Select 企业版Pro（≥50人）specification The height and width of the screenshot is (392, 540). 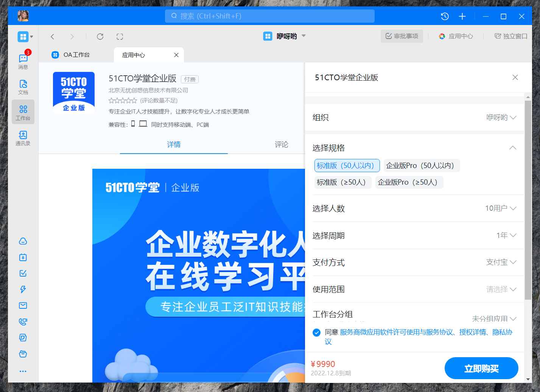point(409,182)
